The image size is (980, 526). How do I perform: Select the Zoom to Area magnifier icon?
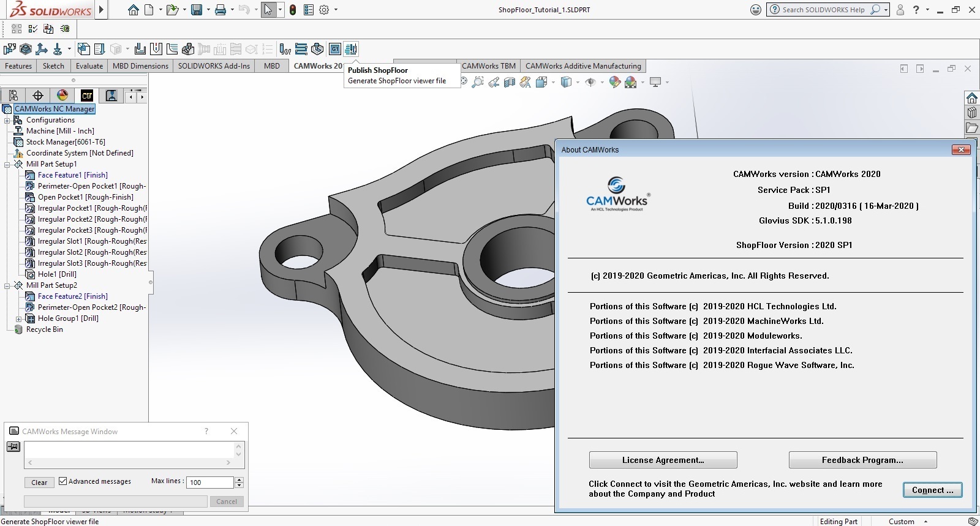478,82
